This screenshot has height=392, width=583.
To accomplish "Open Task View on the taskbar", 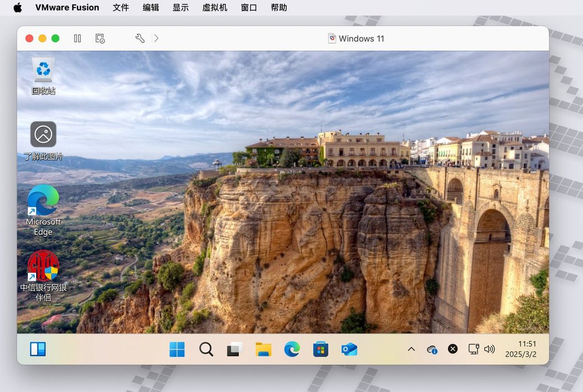I will click(235, 349).
